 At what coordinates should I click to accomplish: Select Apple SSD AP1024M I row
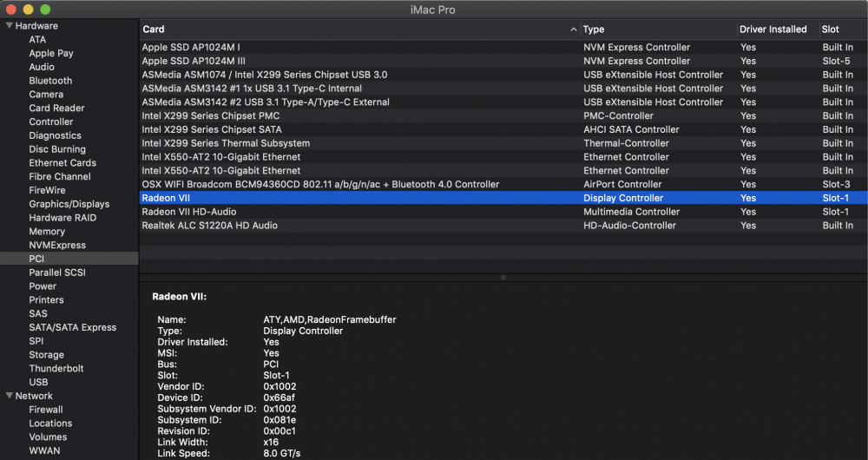click(503, 47)
